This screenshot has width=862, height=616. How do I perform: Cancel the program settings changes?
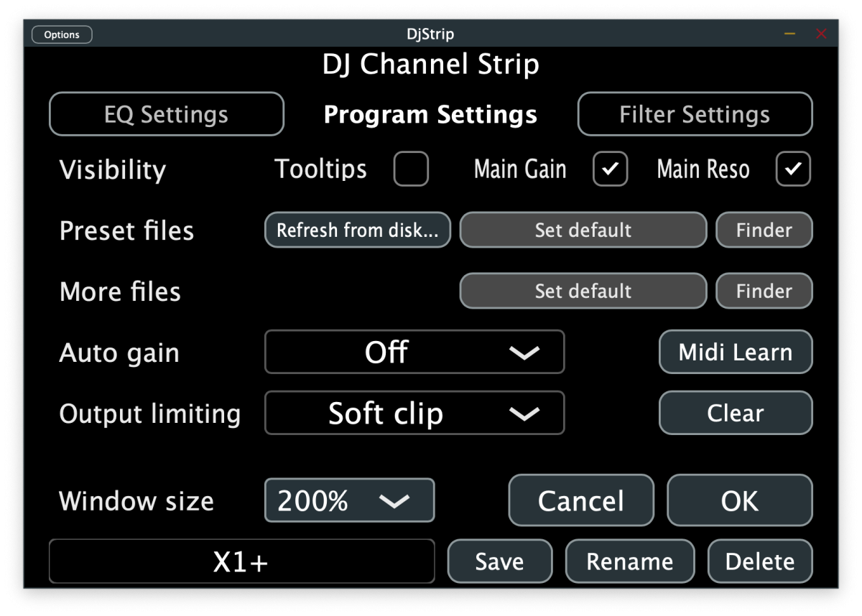581,500
